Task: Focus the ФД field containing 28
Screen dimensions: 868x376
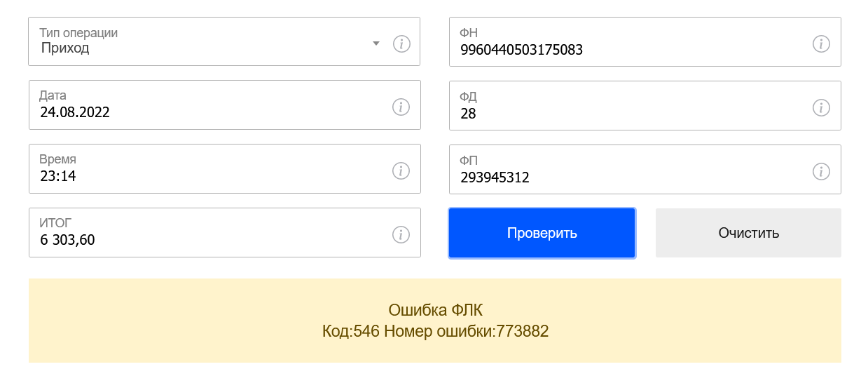Action: pyautogui.click(x=645, y=105)
